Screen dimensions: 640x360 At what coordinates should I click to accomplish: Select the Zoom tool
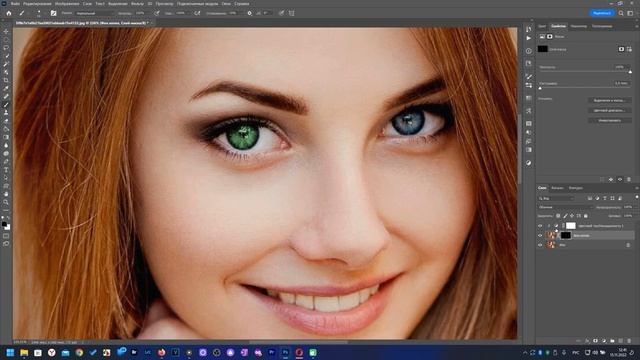point(6,202)
